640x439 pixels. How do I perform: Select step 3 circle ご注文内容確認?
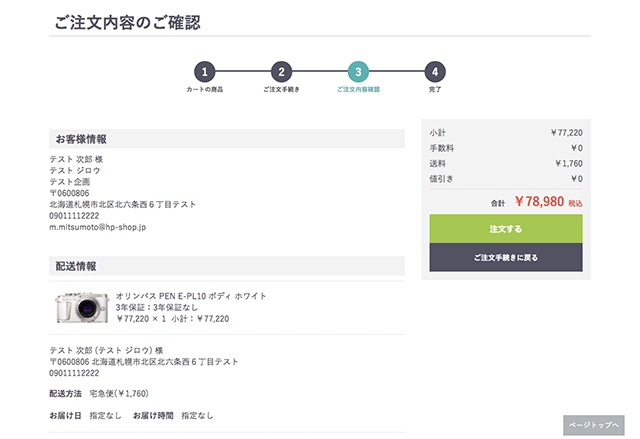tap(358, 72)
